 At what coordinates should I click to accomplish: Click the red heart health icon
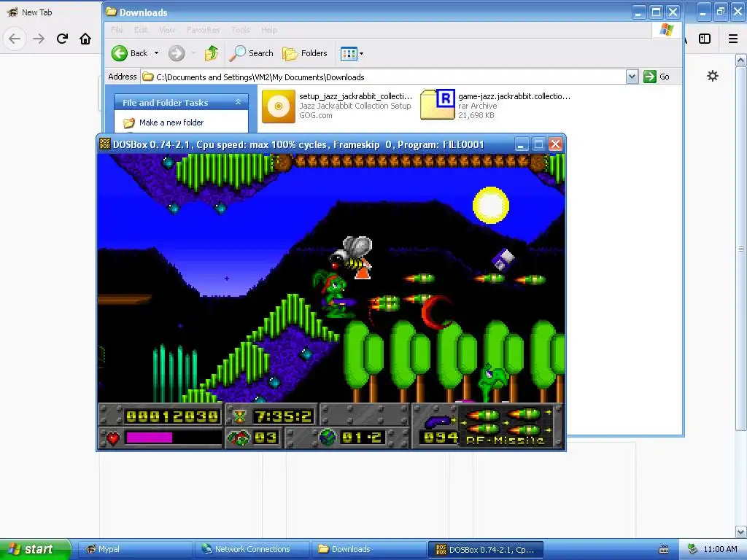coord(113,437)
